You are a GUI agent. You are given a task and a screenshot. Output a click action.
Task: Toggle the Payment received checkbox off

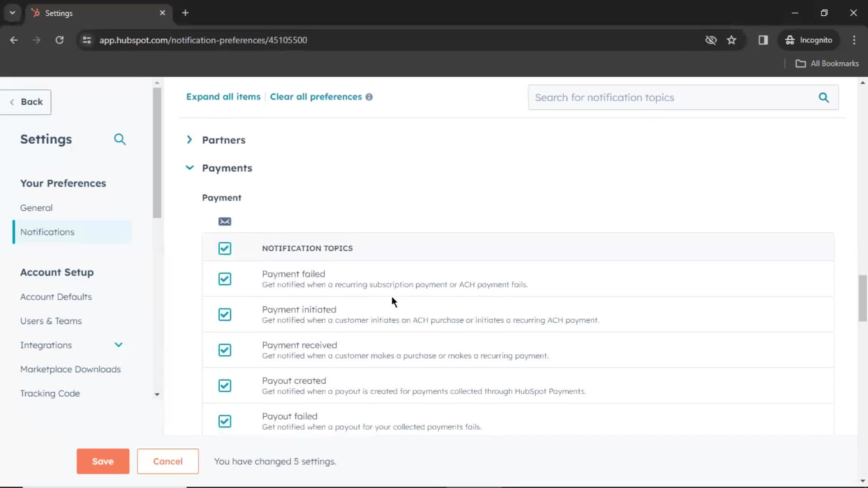click(225, 350)
